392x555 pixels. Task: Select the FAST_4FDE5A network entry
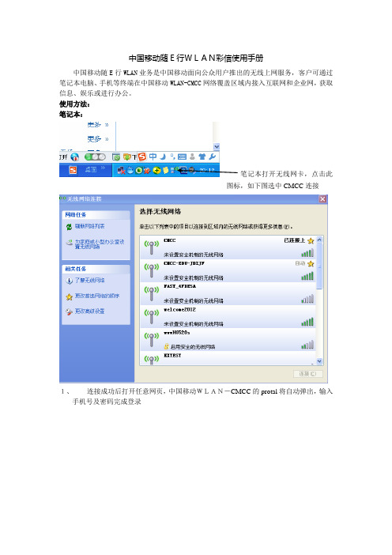click(x=228, y=293)
